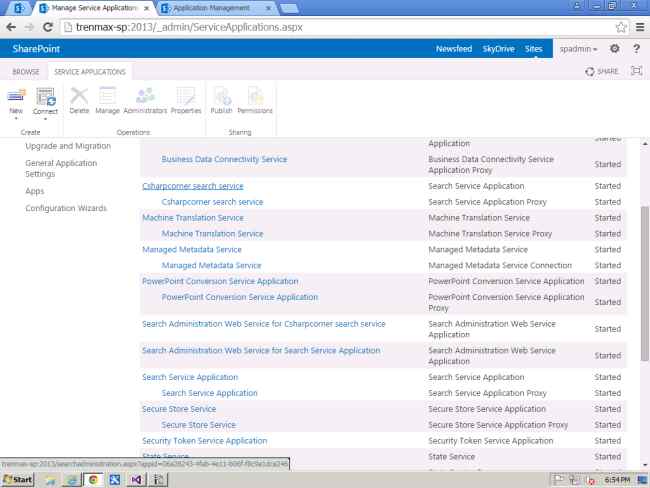Viewport: 650px width, 488px height.
Task: Open General Application Settings in sidebar
Action: tap(61, 168)
